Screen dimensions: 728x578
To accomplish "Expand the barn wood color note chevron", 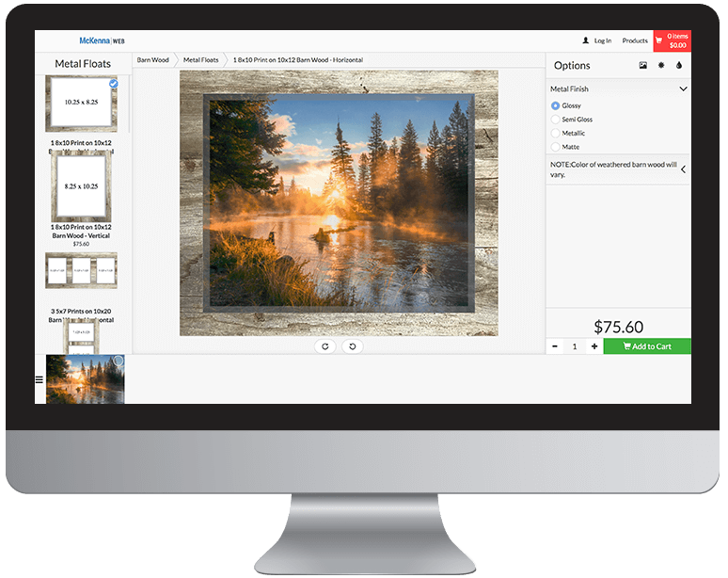I will point(683,169).
